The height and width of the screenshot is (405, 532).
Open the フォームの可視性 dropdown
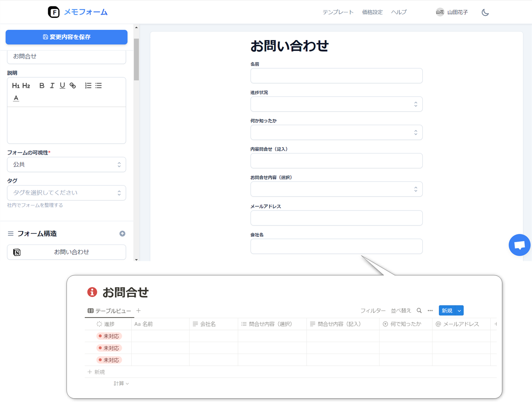(66, 164)
